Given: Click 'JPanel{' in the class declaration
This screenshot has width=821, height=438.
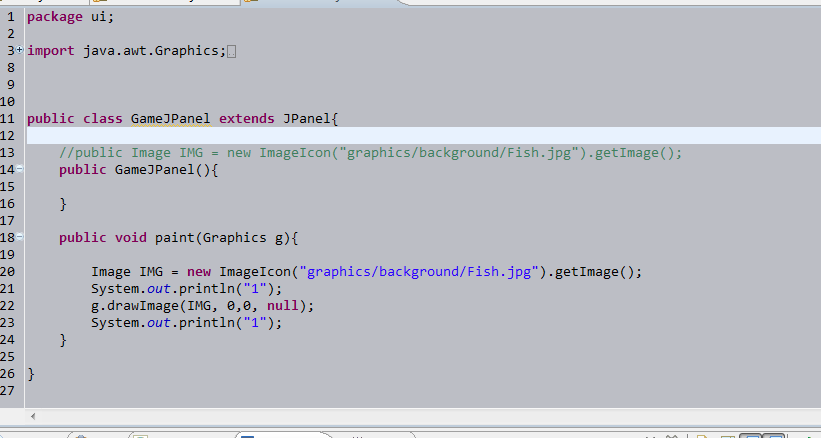Looking at the screenshot, I should tap(311, 119).
